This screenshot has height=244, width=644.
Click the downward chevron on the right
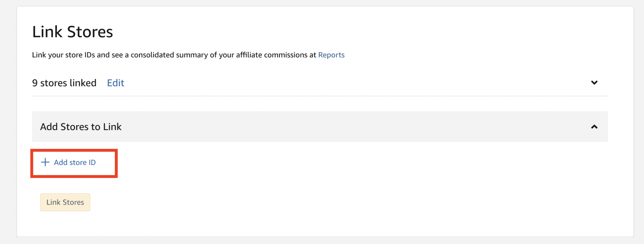pos(594,83)
